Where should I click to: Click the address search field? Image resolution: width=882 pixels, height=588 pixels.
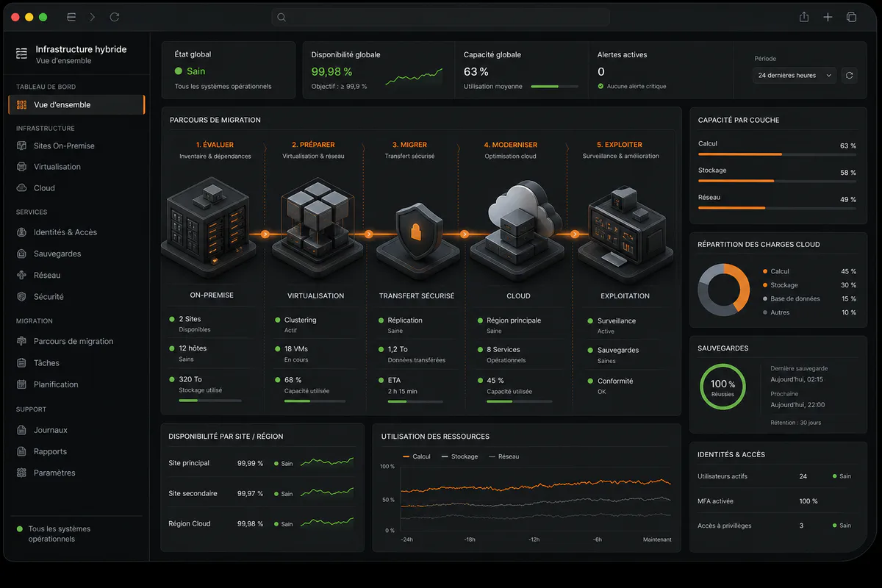coord(440,17)
